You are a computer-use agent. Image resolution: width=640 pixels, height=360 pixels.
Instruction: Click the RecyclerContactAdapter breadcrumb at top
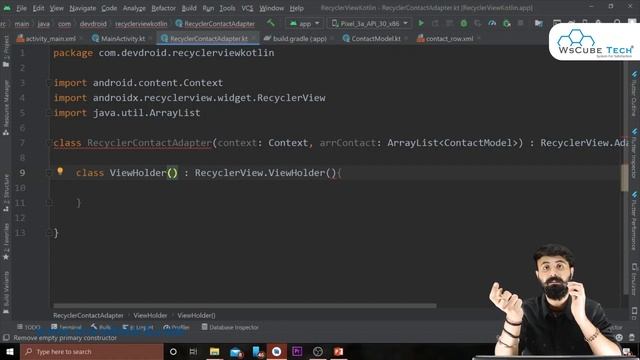[x=215, y=24]
